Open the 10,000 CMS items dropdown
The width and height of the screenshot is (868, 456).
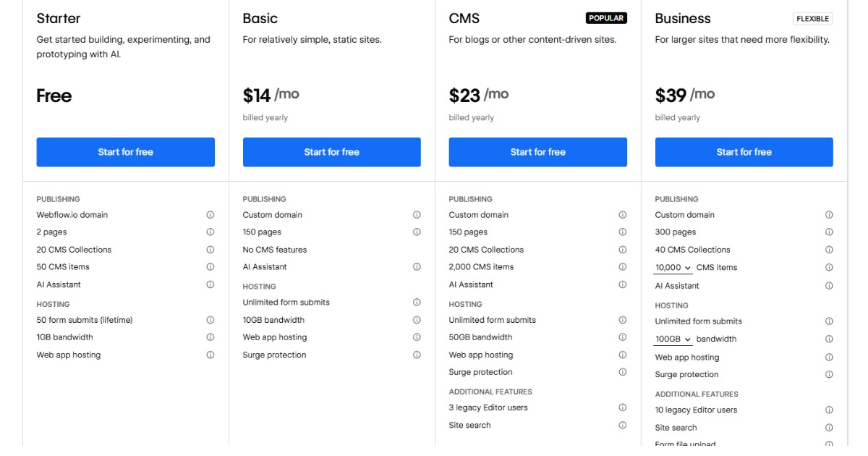pos(673,268)
